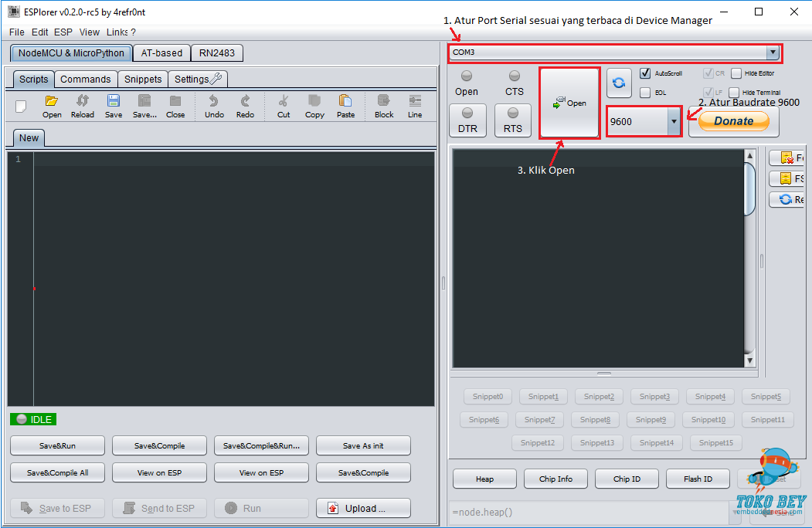The height and width of the screenshot is (528, 812).
Task: Click the terminal scrollbar up arrow
Action: coord(750,155)
